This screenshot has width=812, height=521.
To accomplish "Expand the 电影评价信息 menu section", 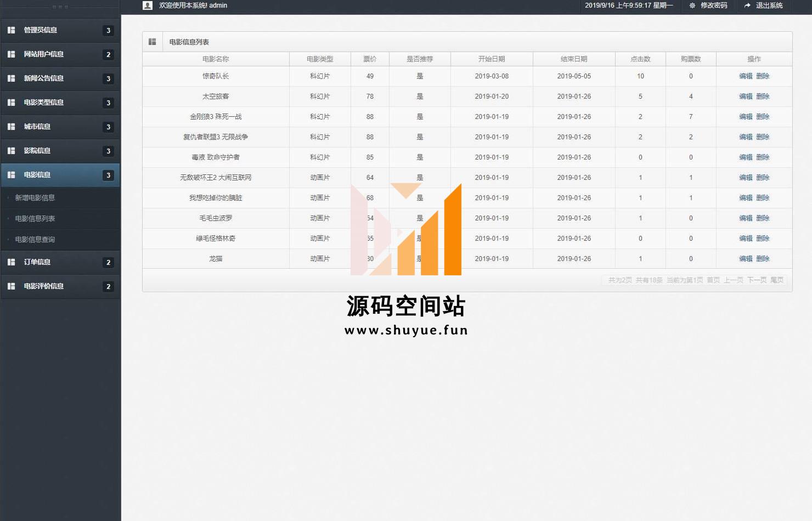I will [x=60, y=286].
